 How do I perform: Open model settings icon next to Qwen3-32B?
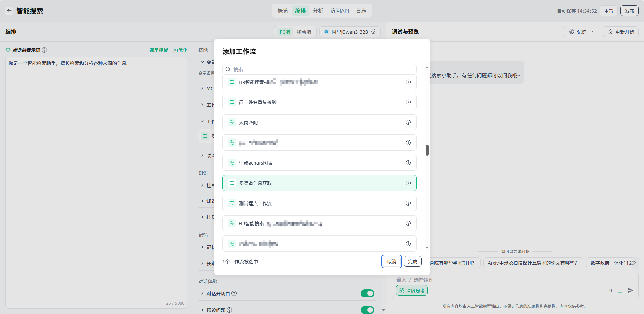(x=374, y=32)
